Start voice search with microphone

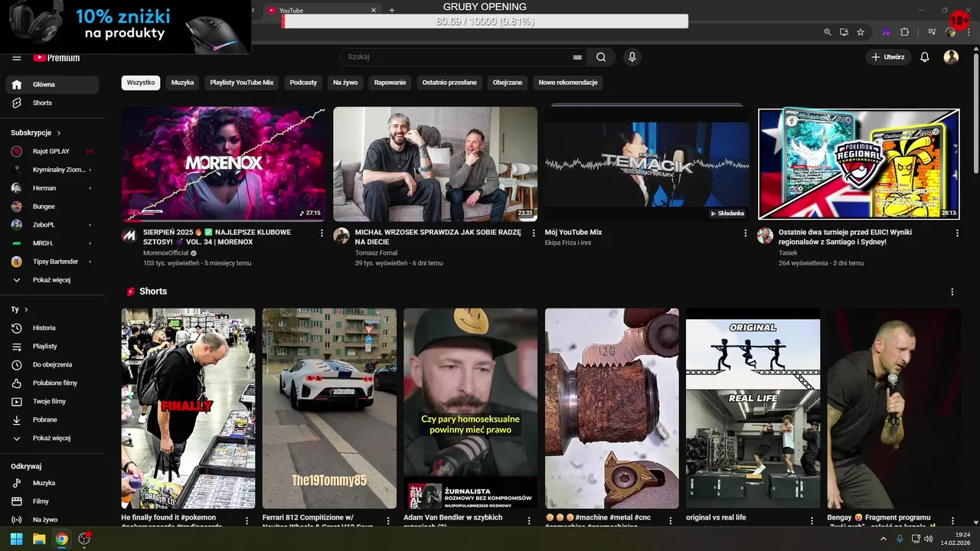coord(632,57)
